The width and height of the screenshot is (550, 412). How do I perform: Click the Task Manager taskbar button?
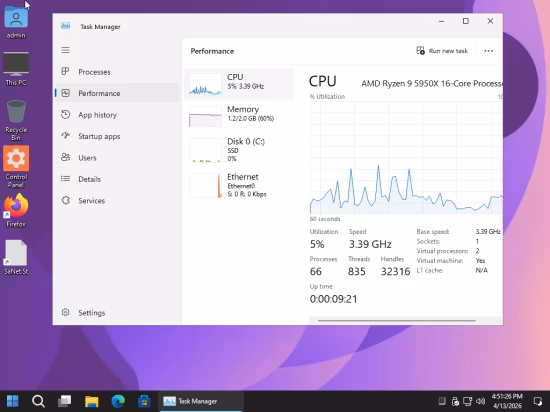201,401
